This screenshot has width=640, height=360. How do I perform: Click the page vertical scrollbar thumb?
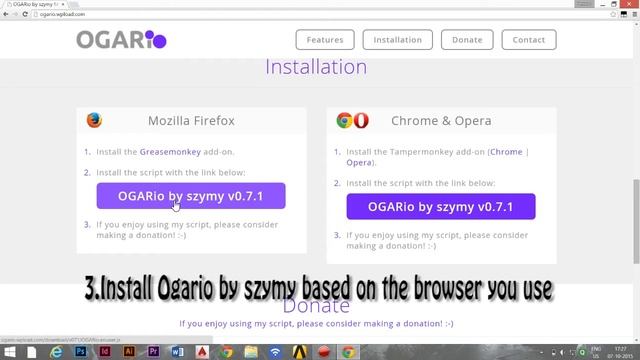(636, 221)
